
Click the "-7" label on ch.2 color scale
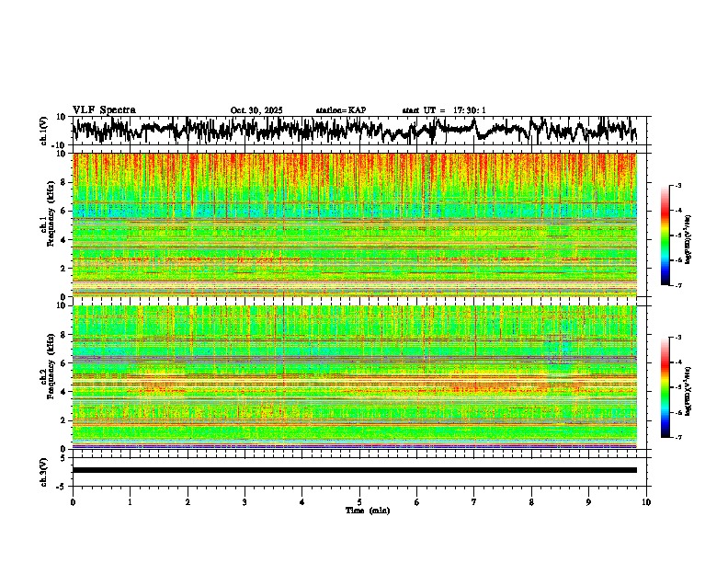click(677, 437)
